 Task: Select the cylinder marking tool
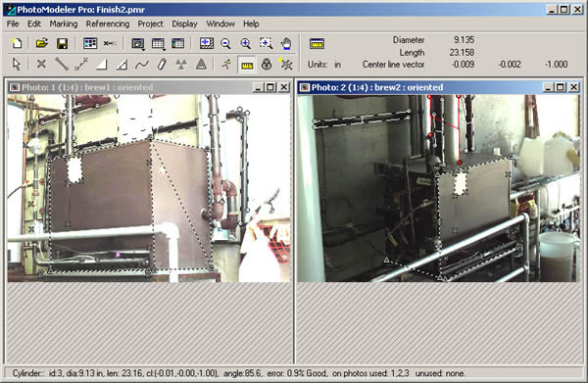coord(162,65)
